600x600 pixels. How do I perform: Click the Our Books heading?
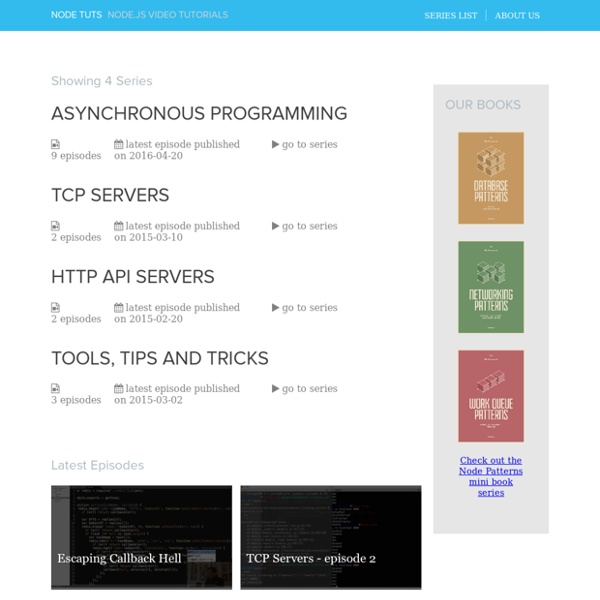[483, 104]
